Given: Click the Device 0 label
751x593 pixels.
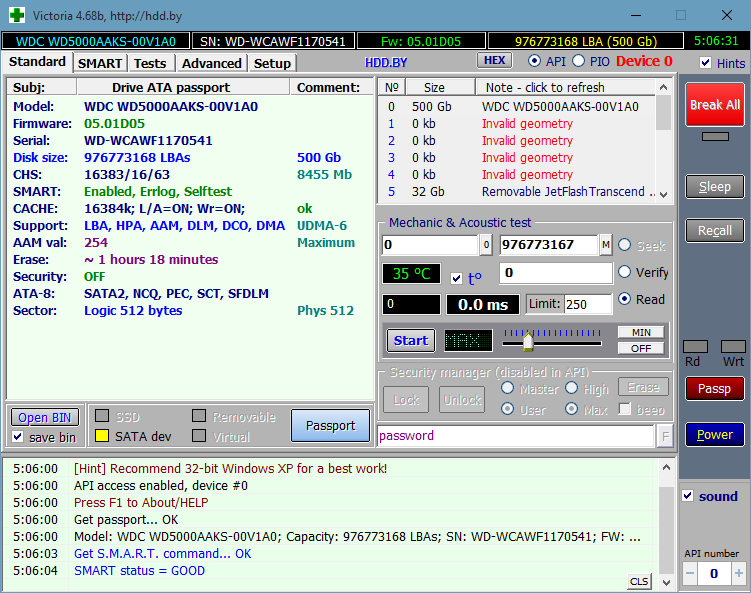Looking at the screenshot, I should [644, 61].
